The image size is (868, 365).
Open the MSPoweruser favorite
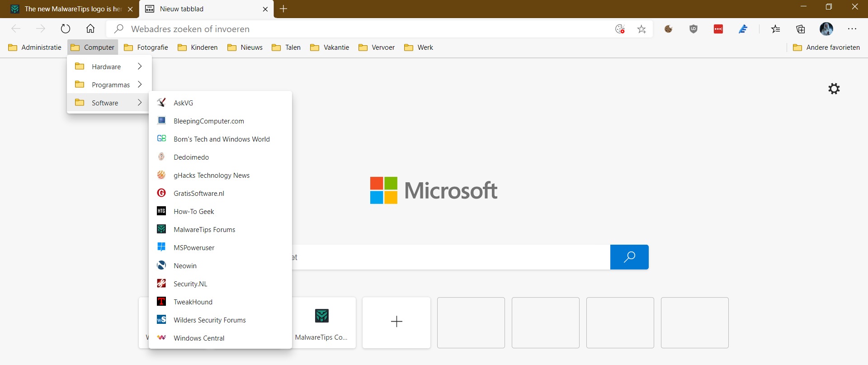click(x=220, y=247)
